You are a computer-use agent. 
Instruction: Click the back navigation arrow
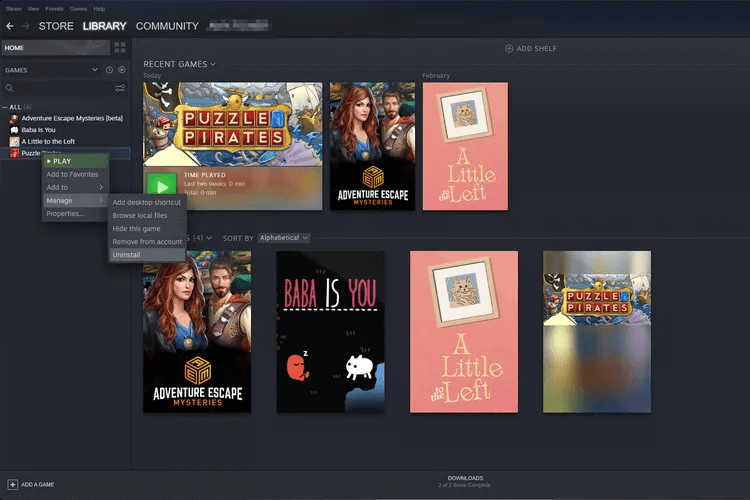pyautogui.click(x=10, y=26)
